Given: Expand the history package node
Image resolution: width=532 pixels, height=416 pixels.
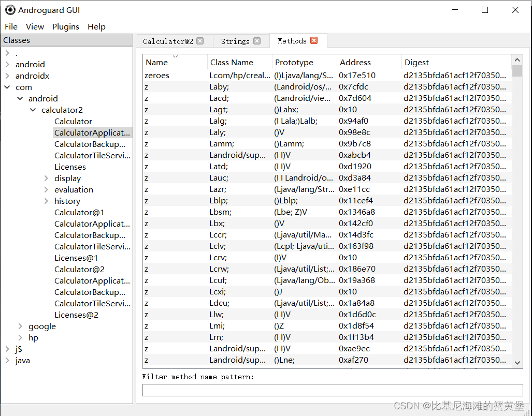Looking at the screenshot, I should (46, 201).
